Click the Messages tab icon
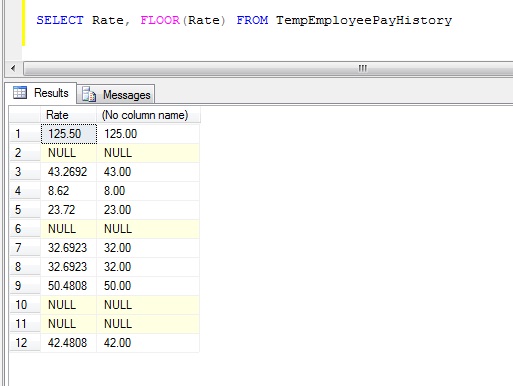This screenshot has width=513, height=386. tap(89, 94)
